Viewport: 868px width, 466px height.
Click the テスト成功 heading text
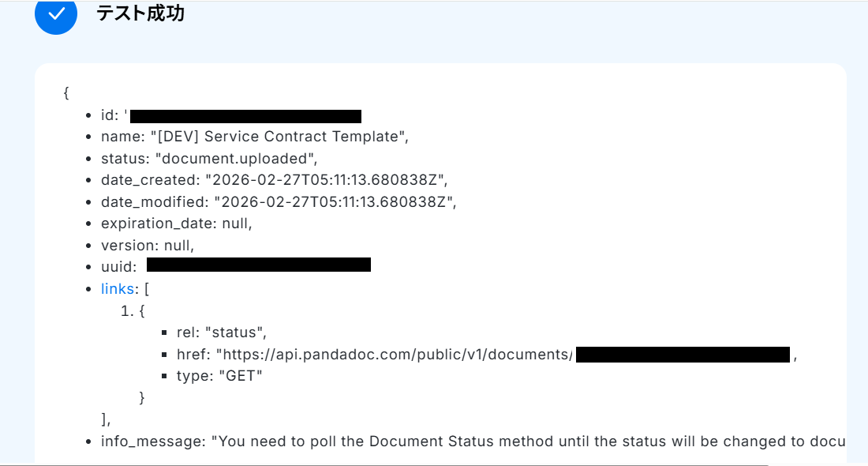140,13
